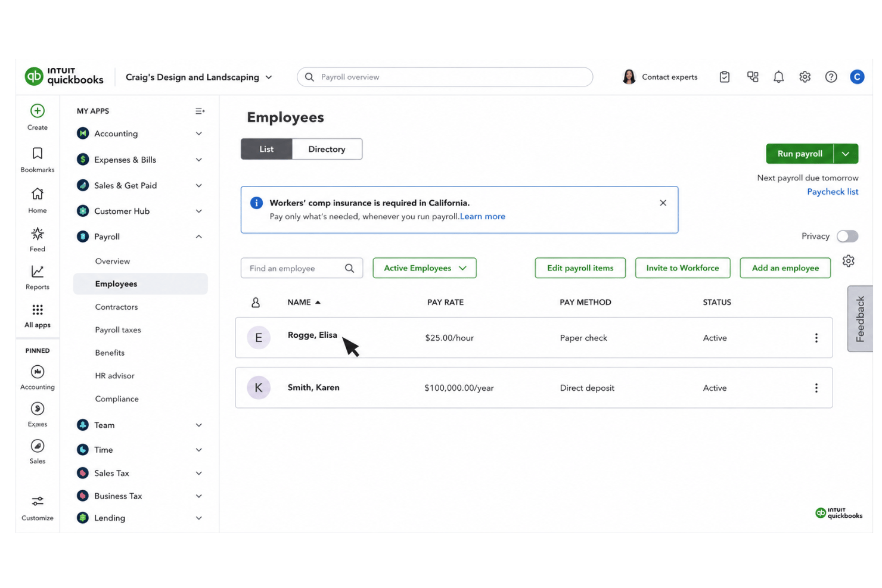
Task: Click the Find an employee field
Action: point(302,269)
